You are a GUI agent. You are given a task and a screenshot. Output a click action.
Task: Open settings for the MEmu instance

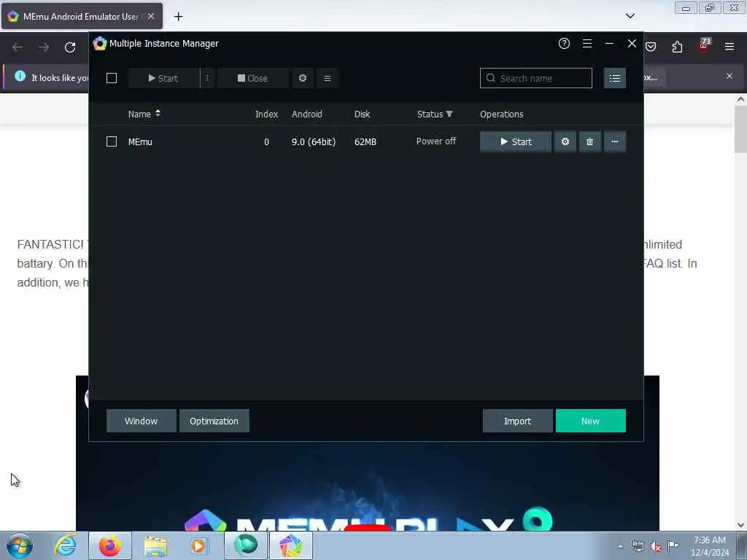pos(565,141)
